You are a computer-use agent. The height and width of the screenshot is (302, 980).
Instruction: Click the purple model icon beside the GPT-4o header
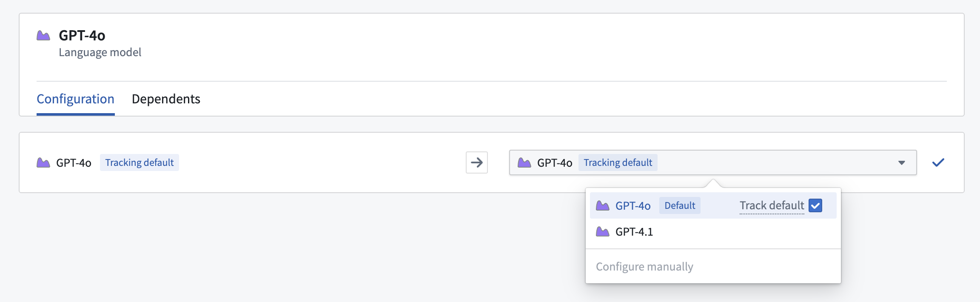[43, 36]
